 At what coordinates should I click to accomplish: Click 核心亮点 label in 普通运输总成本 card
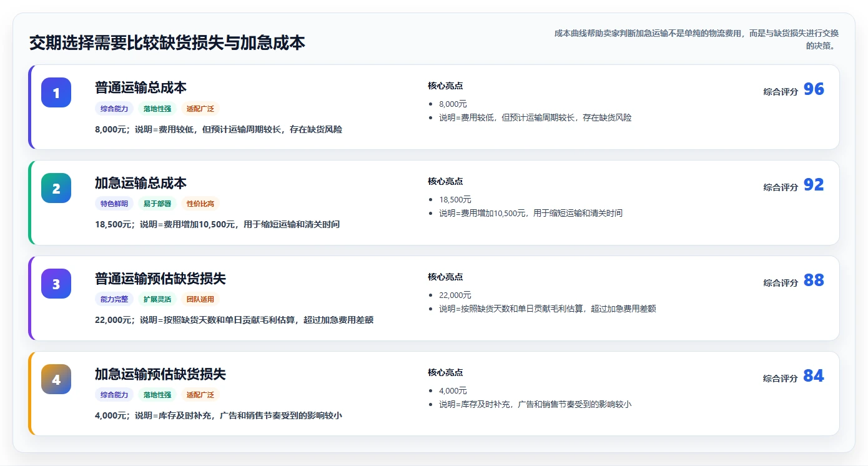point(445,86)
